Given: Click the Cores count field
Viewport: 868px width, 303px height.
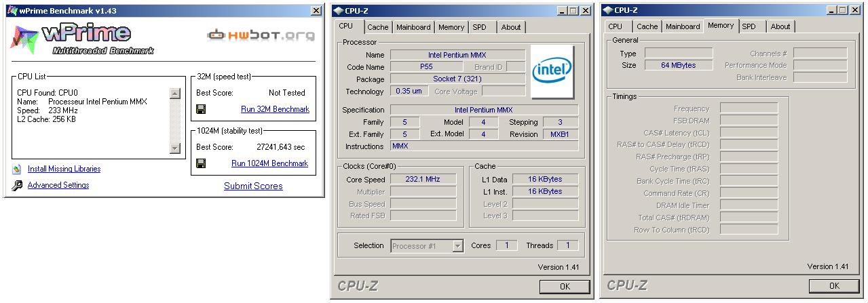Looking at the screenshot, I should point(506,245).
